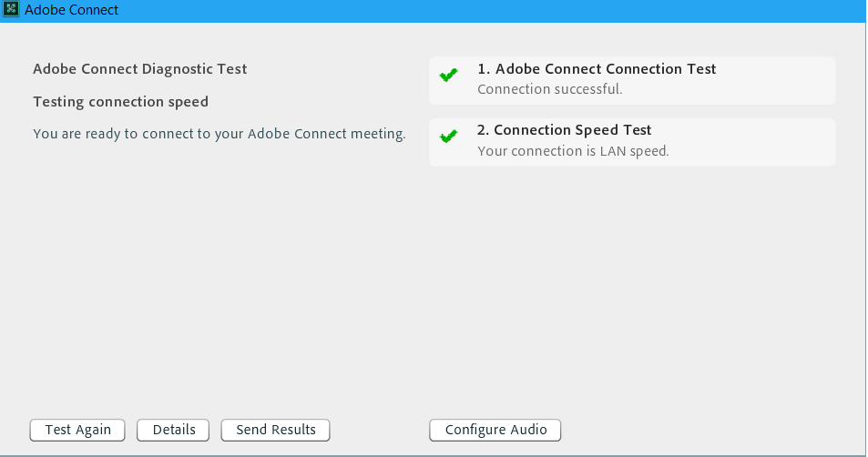Screen dimensions: 868x457
Task: Click the Adobe Connect app icon in title bar
Action: click(x=11, y=9)
